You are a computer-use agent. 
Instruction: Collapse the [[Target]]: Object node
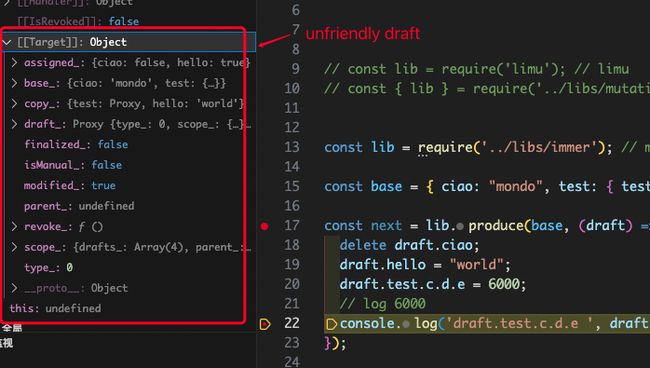pyautogui.click(x=7, y=42)
